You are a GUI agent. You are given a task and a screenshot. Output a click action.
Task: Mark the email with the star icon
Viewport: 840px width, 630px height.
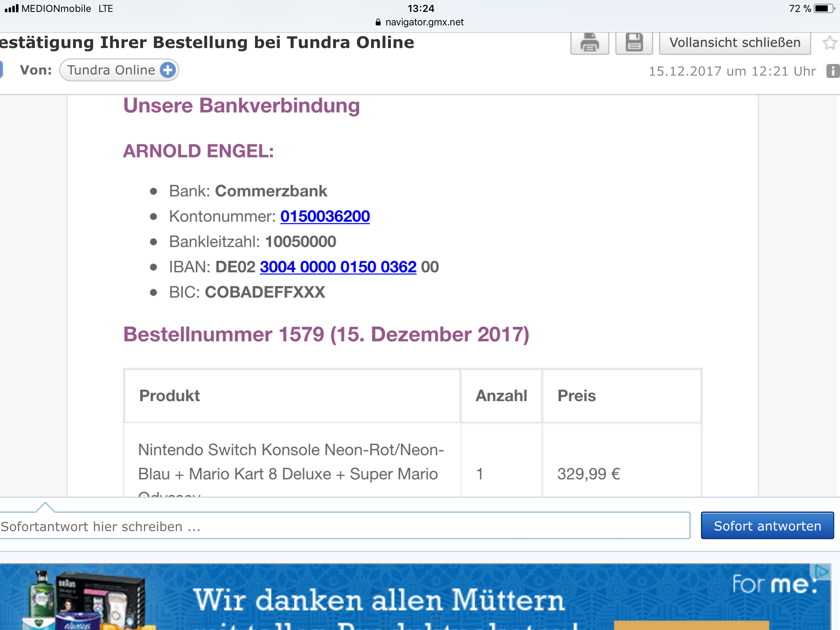pos(830,43)
